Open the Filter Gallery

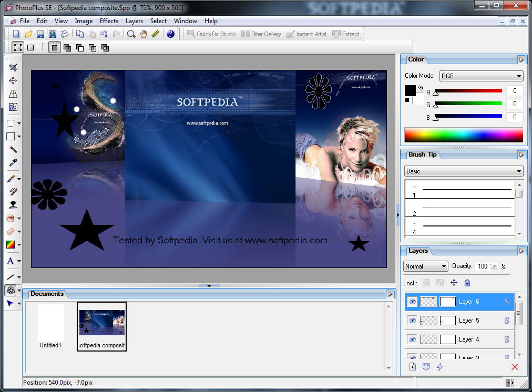261,34
